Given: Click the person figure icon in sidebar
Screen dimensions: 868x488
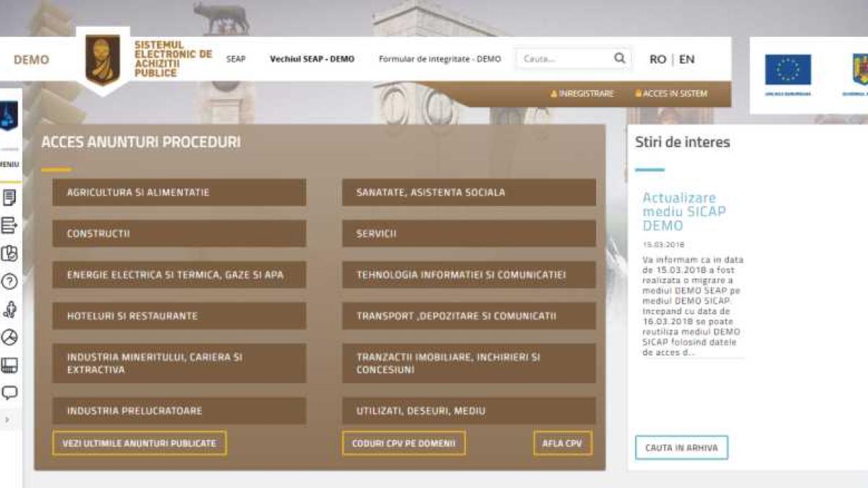Looking at the screenshot, I should (x=9, y=309).
